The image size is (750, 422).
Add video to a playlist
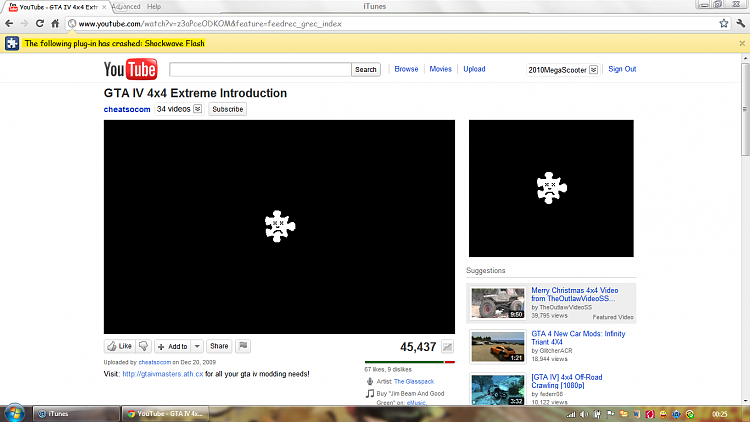[173, 346]
